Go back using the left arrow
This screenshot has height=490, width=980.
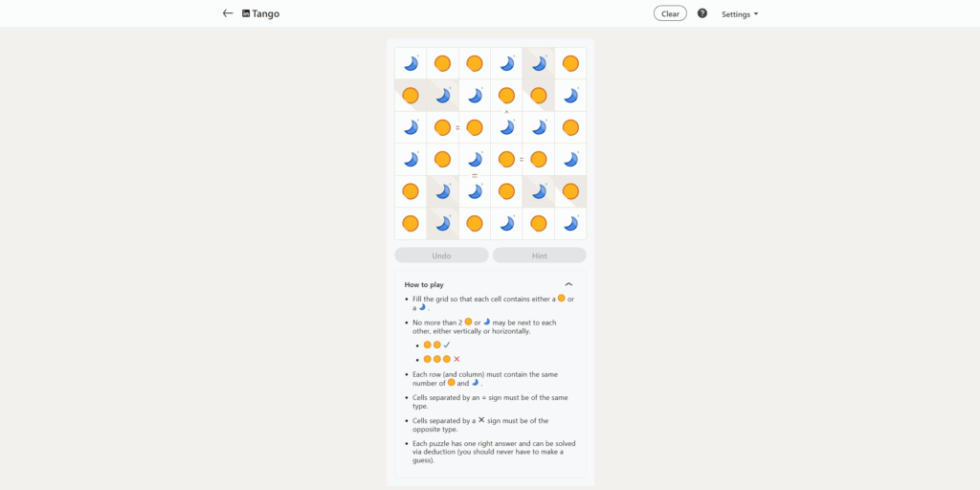click(228, 13)
